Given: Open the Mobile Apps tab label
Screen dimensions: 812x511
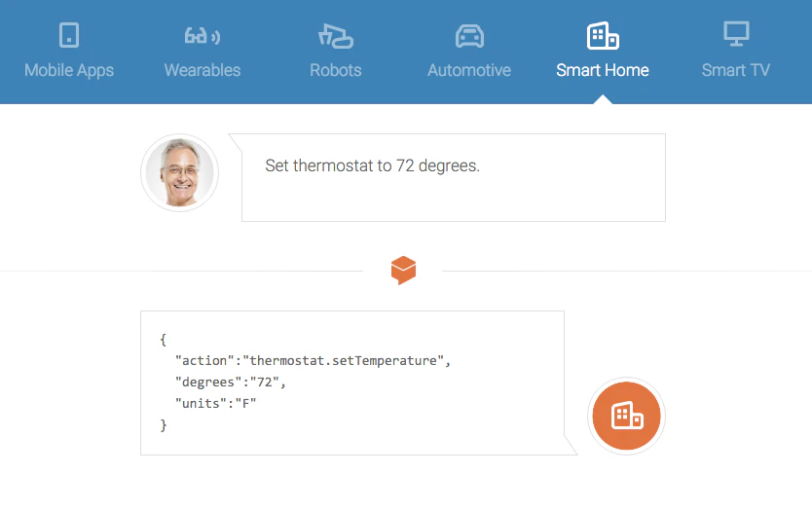Looking at the screenshot, I should tap(69, 70).
